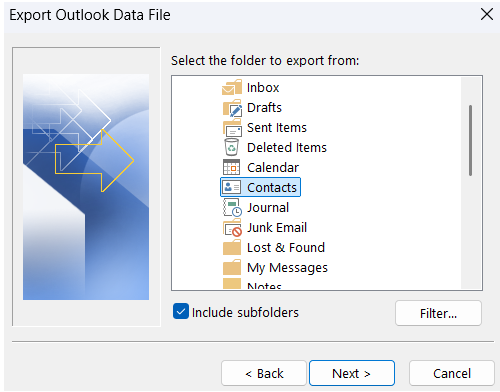
Task: Click the Sent Items folder icon
Action: click(232, 128)
